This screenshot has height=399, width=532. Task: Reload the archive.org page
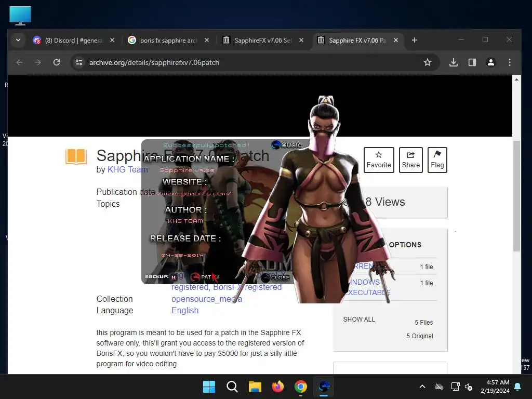(57, 62)
